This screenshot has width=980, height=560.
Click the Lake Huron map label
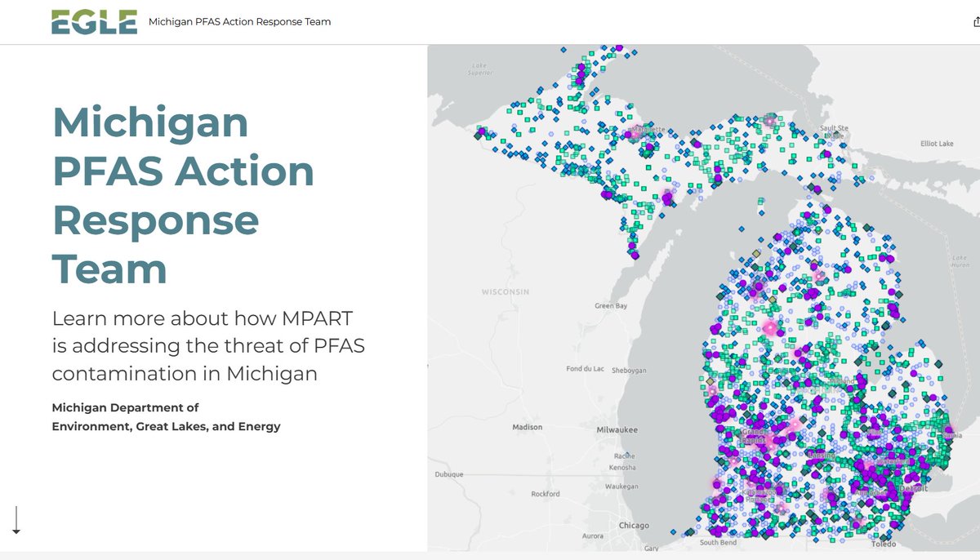coord(959,261)
